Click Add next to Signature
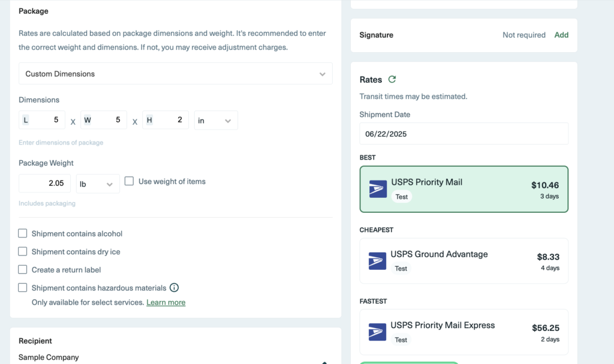 coord(561,35)
